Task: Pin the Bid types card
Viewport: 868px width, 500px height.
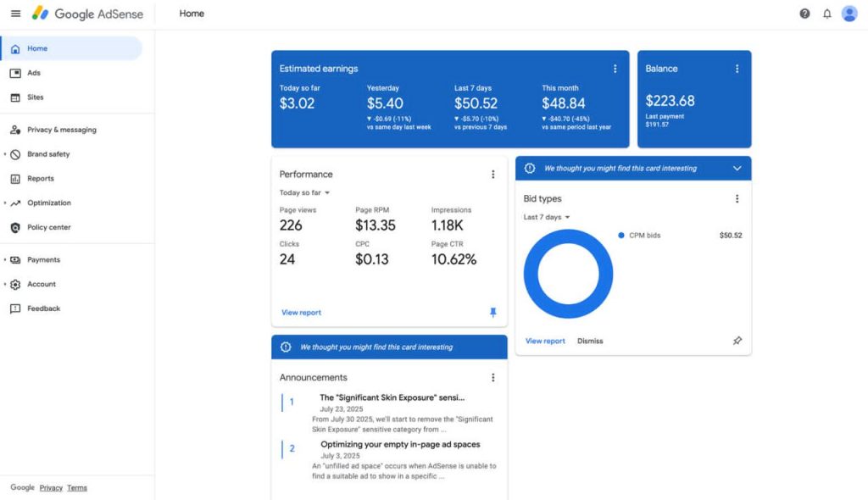Action: point(737,341)
